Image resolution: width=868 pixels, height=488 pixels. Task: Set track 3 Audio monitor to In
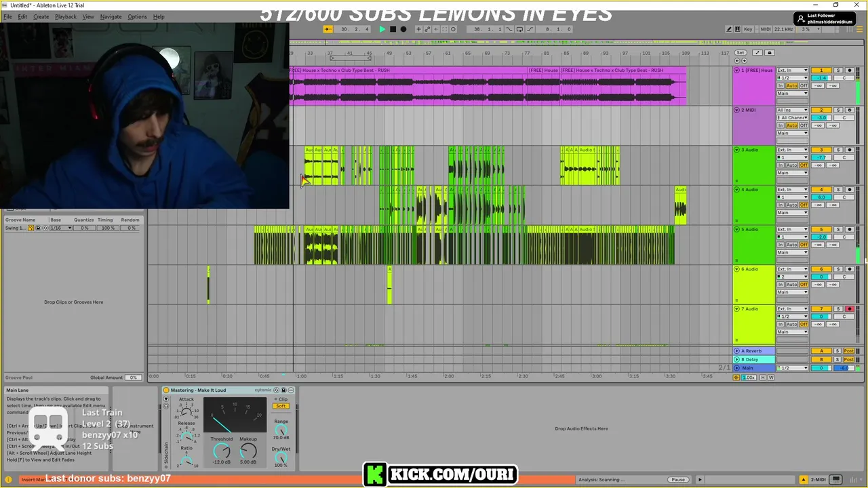(x=781, y=165)
